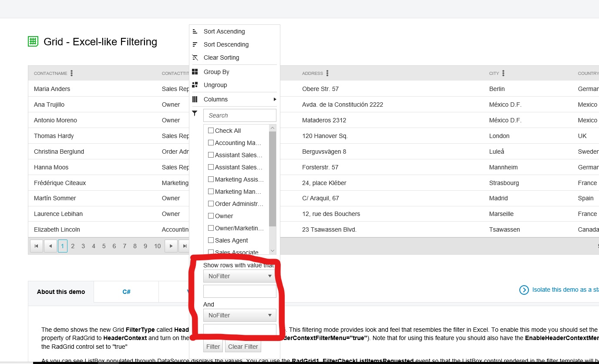Go to next grid page
The height and width of the screenshot is (364, 599).
click(x=171, y=246)
